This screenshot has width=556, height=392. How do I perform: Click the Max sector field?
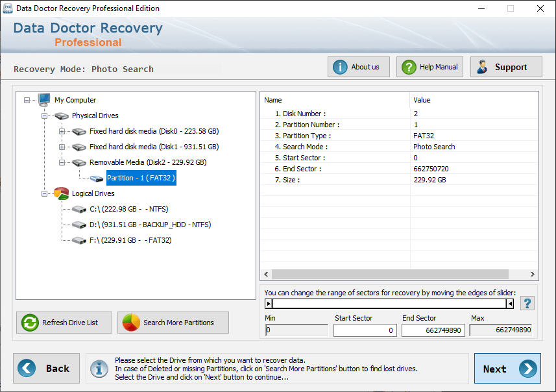[501, 330]
